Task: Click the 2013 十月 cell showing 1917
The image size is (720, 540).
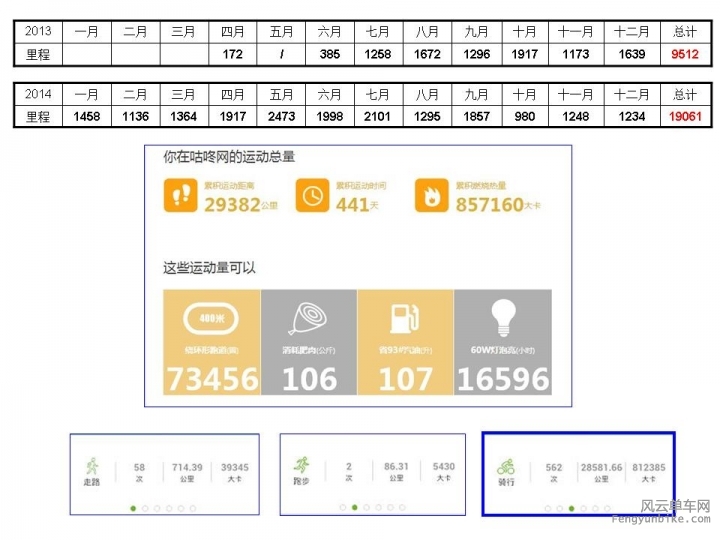Action: coord(524,55)
